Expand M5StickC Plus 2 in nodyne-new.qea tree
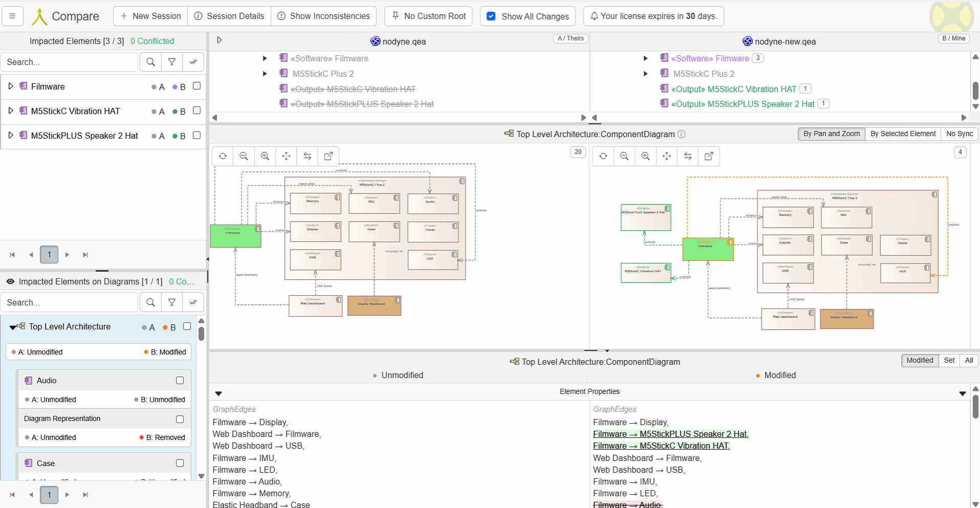The image size is (980, 508). point(645,74)
